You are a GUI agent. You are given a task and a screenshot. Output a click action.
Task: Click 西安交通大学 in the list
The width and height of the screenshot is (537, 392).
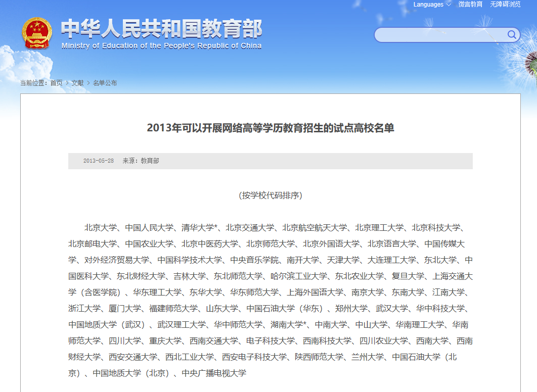tap(133, 357)
